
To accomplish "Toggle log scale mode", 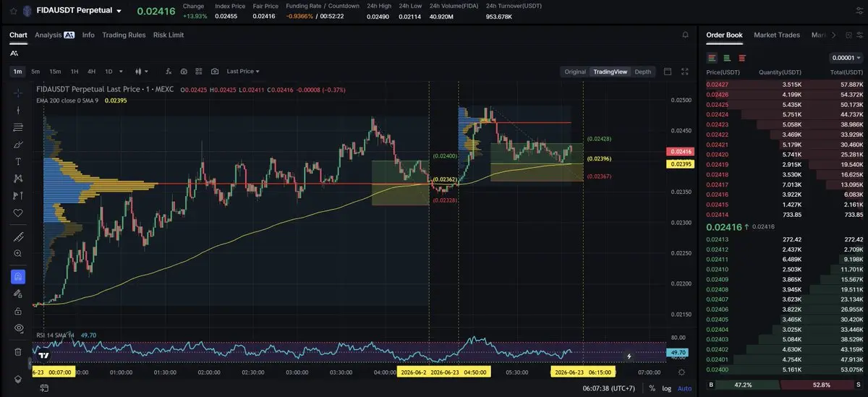I will tap(666, 388).
